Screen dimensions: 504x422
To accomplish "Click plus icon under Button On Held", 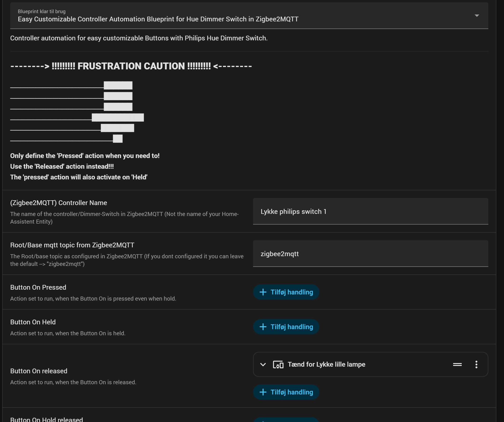I will (x=263, y=327).
